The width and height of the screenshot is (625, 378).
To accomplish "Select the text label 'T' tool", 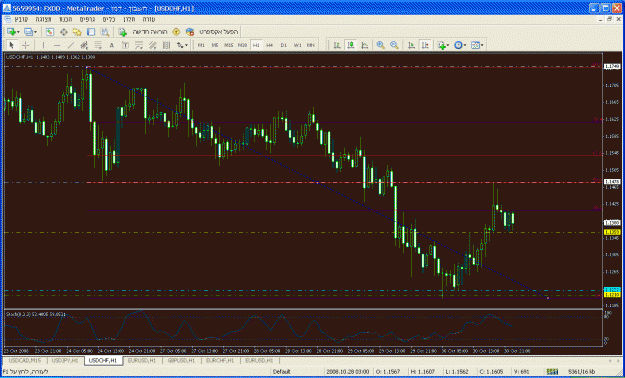I will point(125,45).
